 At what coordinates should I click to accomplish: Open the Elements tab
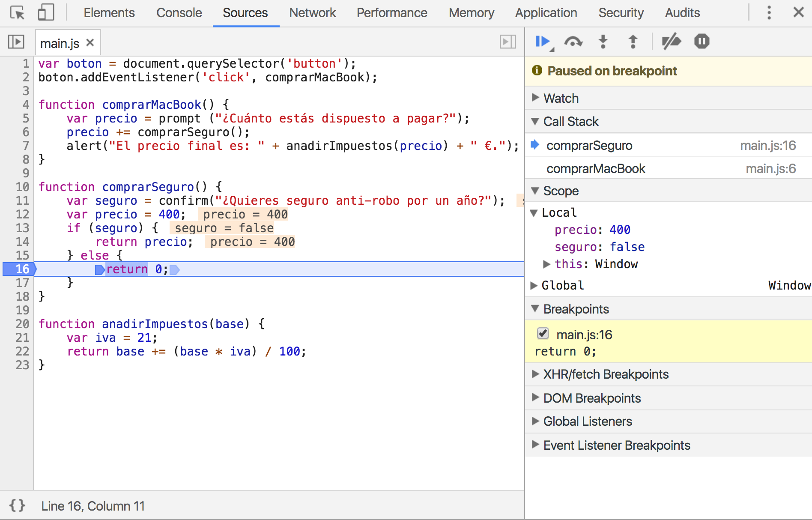109,13
